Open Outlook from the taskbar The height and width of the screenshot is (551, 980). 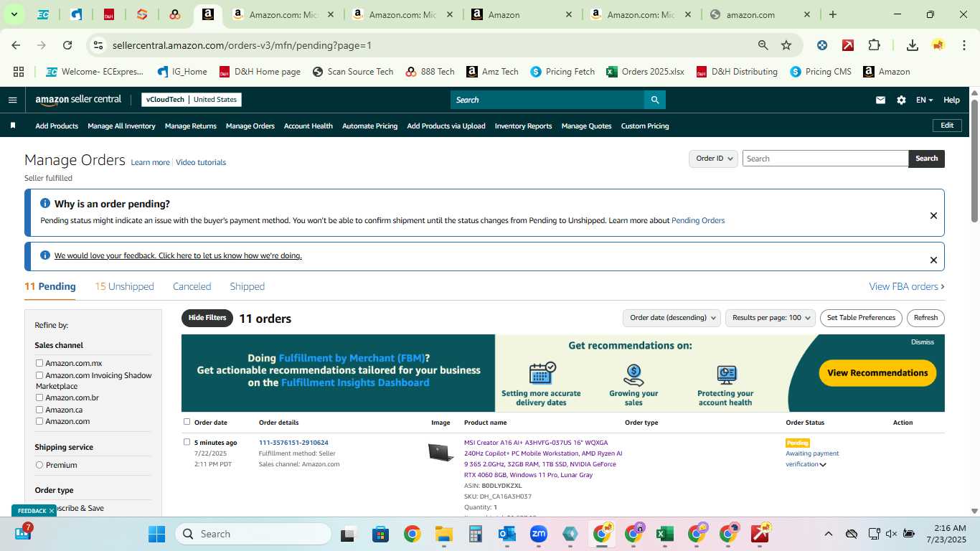pos(507,534)
